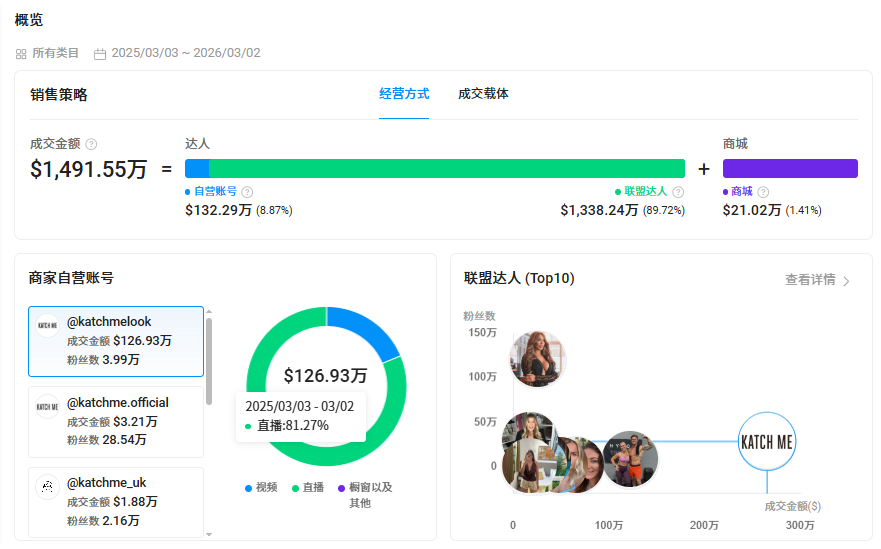This screenshot has height=549, width=881.
Task: Switch to the 成交载体 tab
Action: point(483,94)
